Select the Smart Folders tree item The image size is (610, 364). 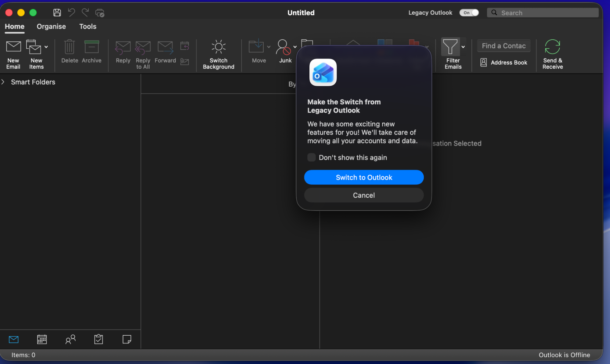pos(33,82)
